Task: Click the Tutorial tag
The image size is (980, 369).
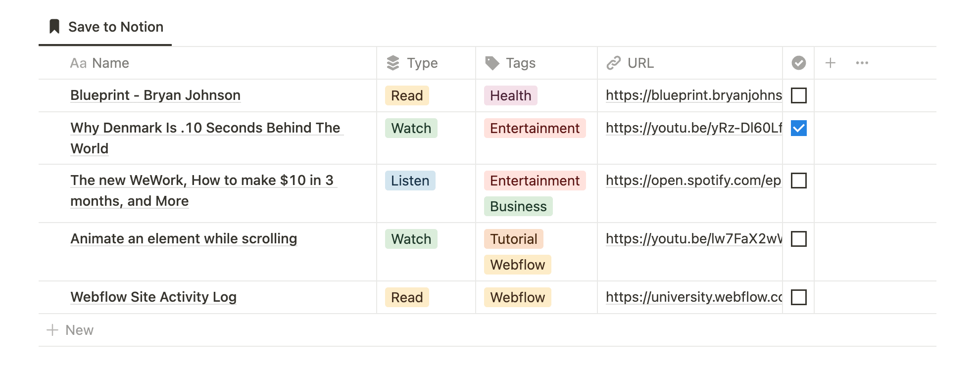Action: (x=514, y=239)
